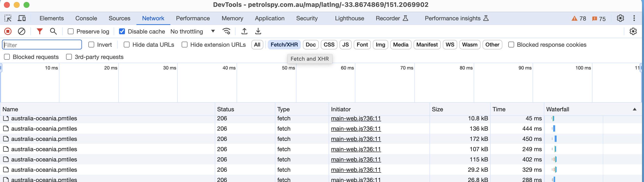
Task: Switch to the Console tab
Action: click(86, 18)
